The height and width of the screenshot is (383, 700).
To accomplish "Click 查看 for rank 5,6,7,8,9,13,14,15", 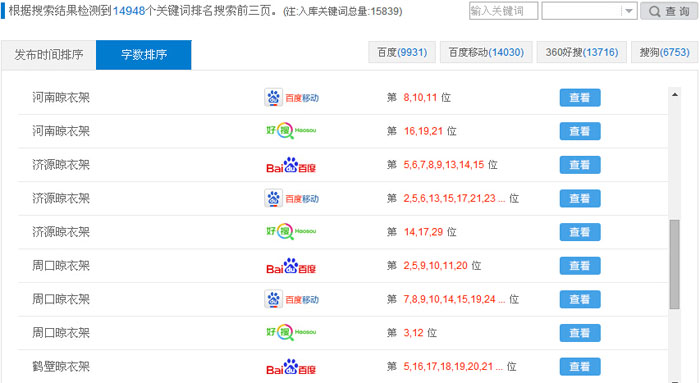I will [x=580, y=165].
